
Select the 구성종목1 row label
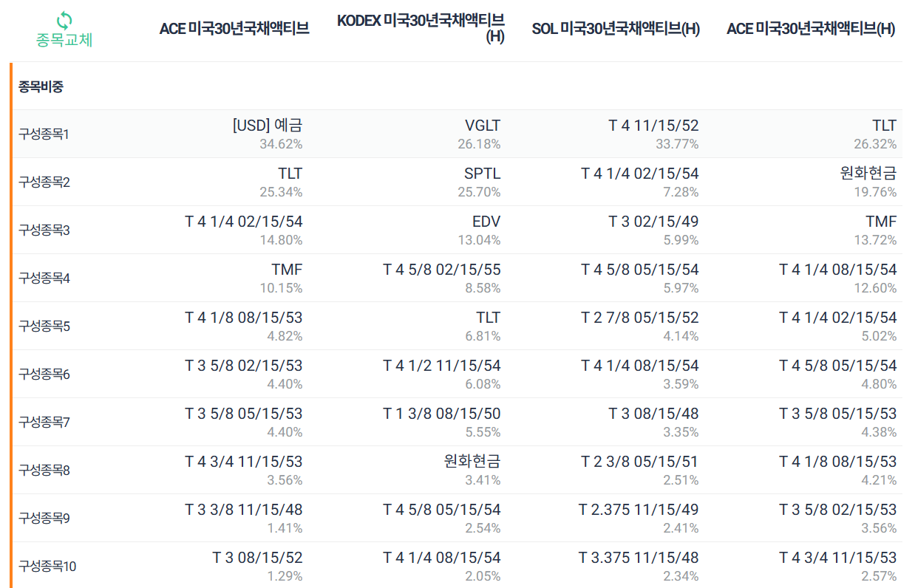coord(44,134)
